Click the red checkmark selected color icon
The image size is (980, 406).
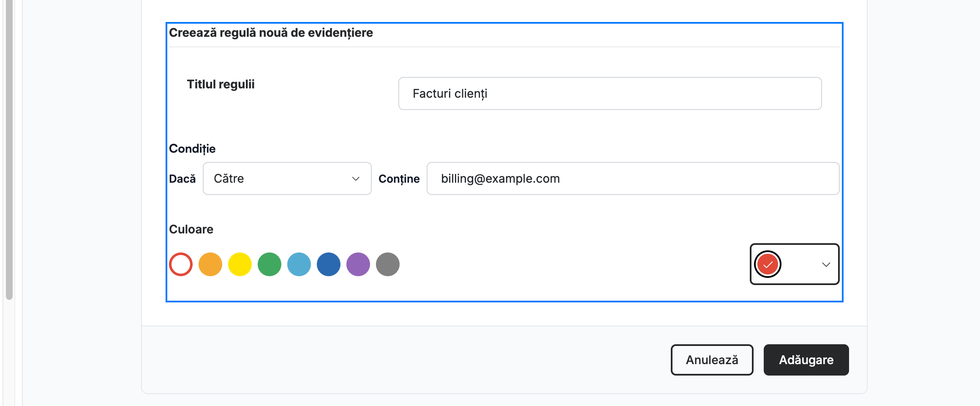768,264
